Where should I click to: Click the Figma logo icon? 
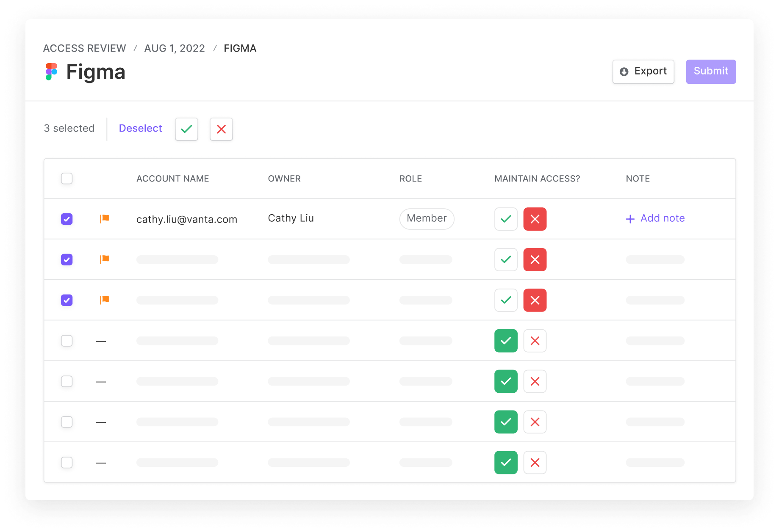click(51, 72)
